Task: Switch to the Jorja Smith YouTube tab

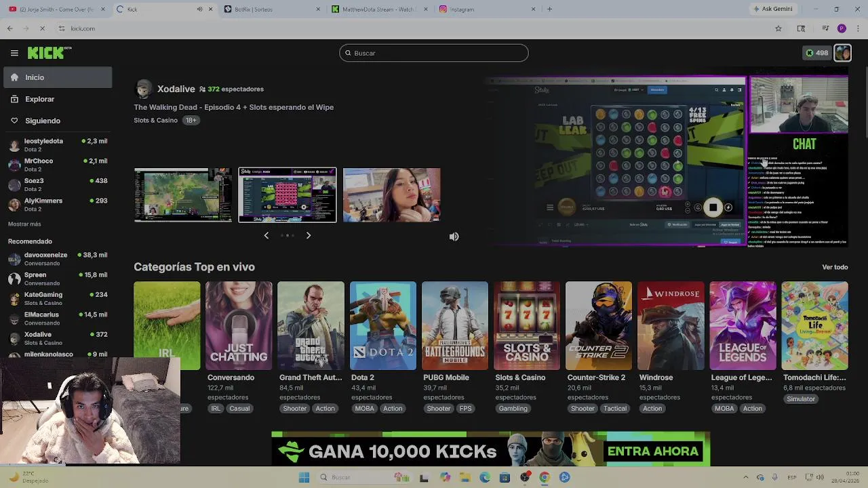Action: 57,9
